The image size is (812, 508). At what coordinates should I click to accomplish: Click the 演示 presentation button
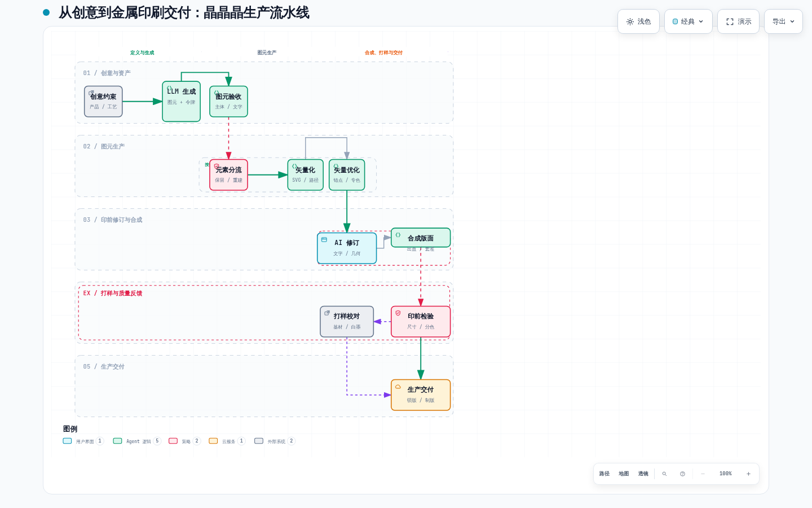point(738,21)
